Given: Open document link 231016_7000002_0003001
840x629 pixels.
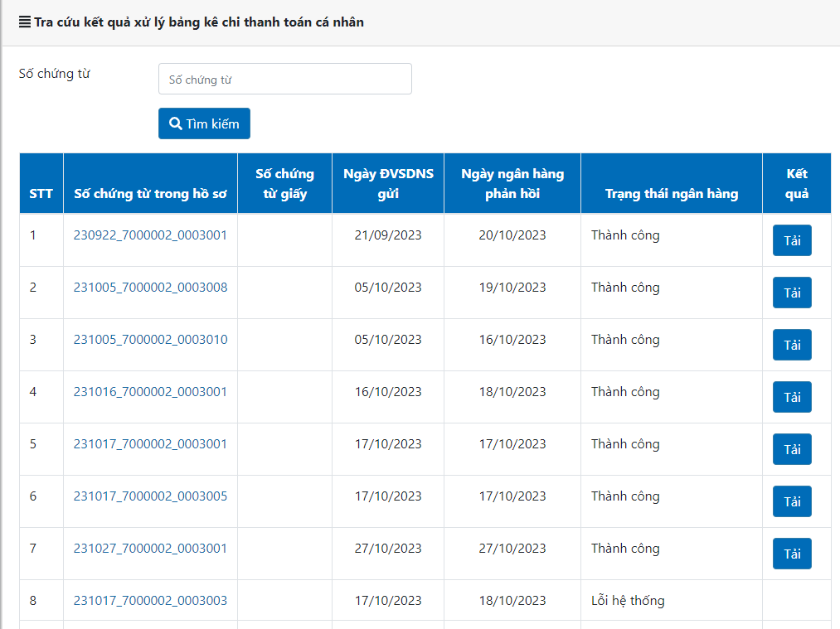Looking at the screenshot, I should 150,392.
